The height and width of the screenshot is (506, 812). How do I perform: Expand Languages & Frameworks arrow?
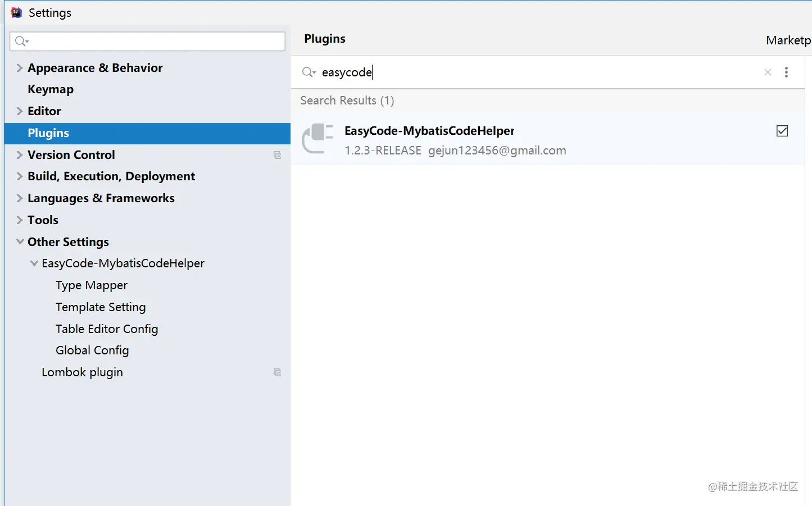[20, 198]
